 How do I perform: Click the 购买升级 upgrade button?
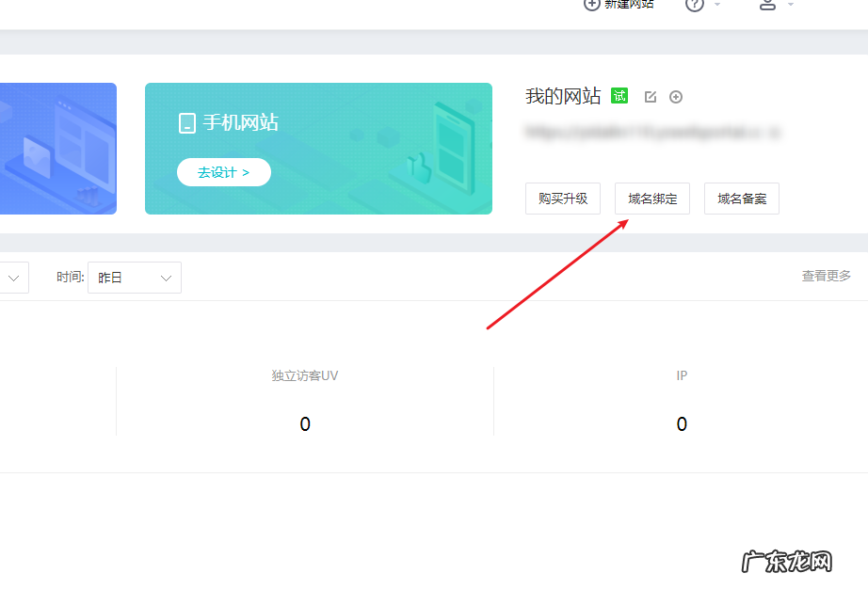562,198
